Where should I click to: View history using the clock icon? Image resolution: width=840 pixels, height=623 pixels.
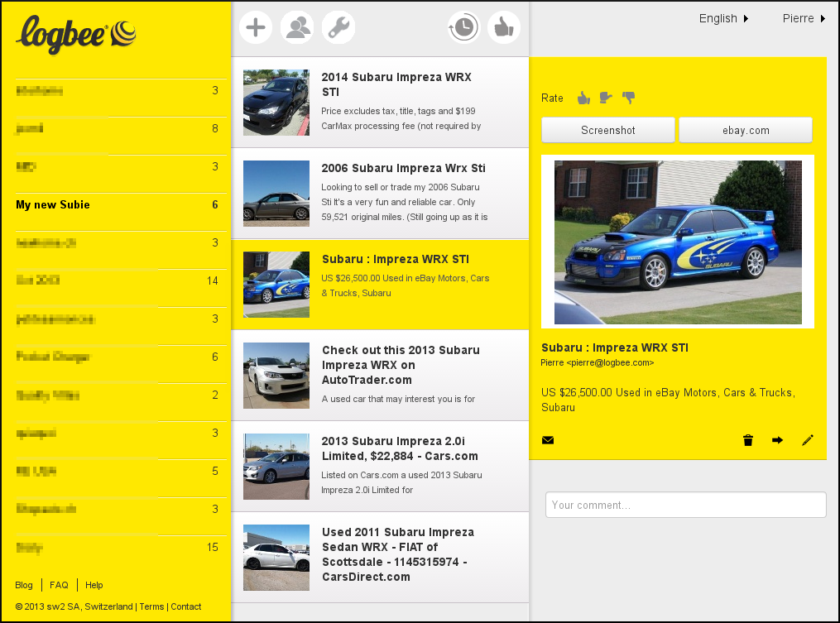pyautogui.click(x=463, y=26)
